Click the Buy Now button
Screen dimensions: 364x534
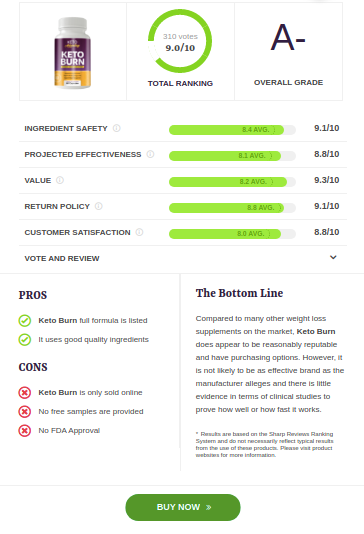click(x=183, y=507)
